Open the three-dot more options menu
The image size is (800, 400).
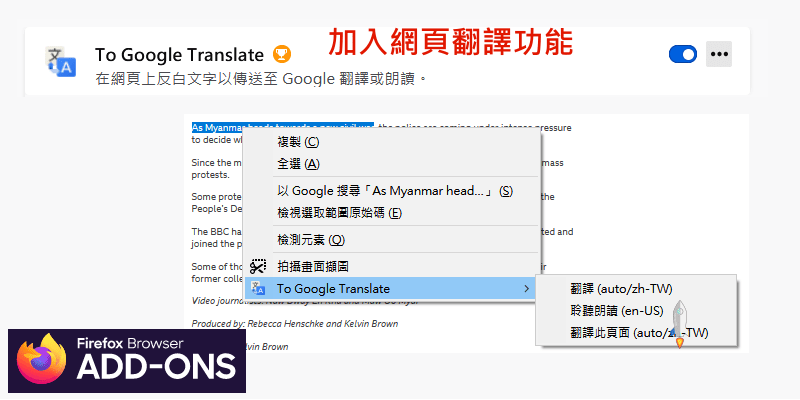point(718,54)
